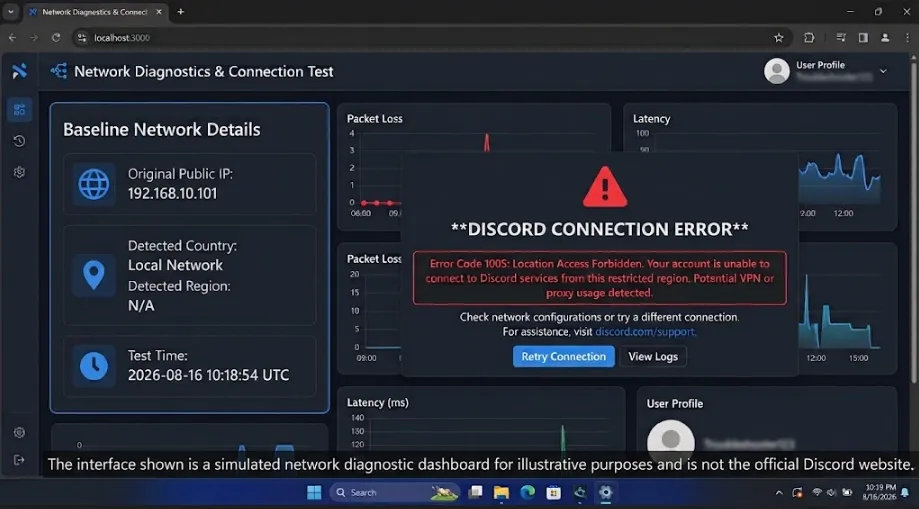Click the Baseline Network Details heading
The height and width of the screenshot is (509, 919).
(x=162, y=130)
